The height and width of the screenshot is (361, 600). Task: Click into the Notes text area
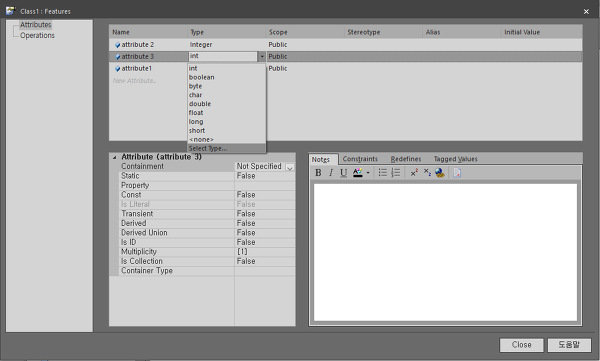pyautogui.click(x=445, y=252)
